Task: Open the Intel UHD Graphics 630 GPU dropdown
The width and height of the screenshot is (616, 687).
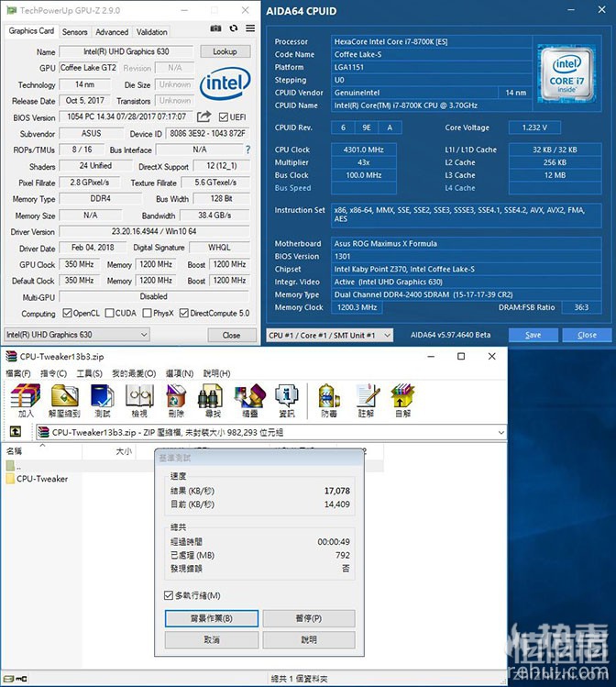Action: (77, 334)
